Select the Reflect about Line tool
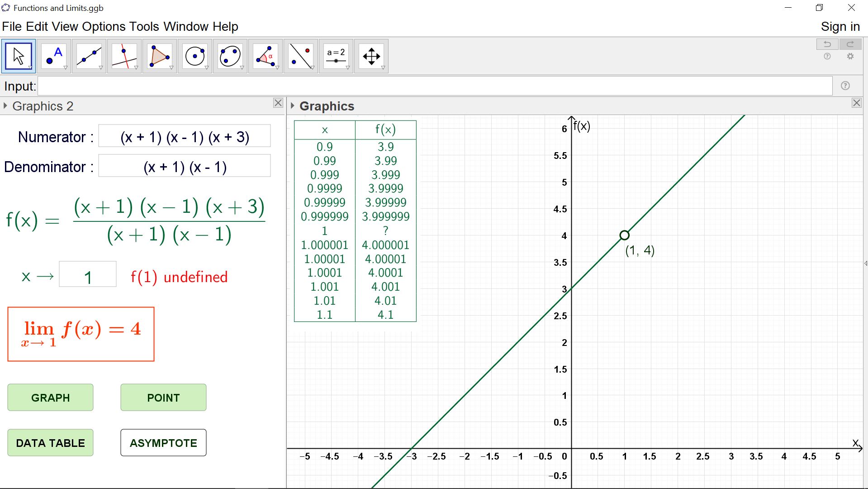Viewport: 868px width, 489px height. tap(301, 56)
